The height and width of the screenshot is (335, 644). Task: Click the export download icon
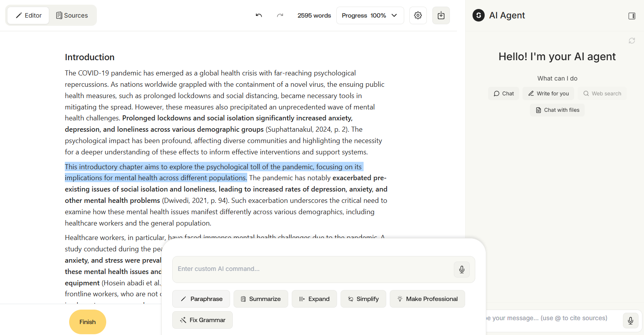tap(441, 15)
